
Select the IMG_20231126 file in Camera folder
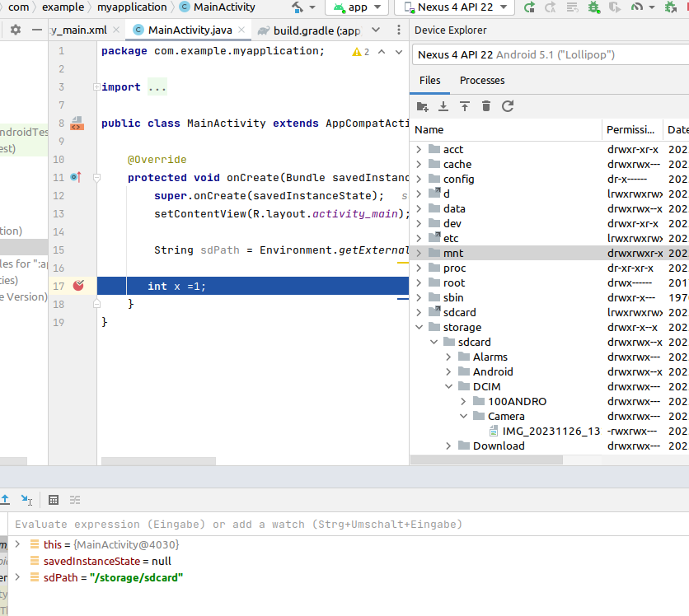click(x=551, y=431)
